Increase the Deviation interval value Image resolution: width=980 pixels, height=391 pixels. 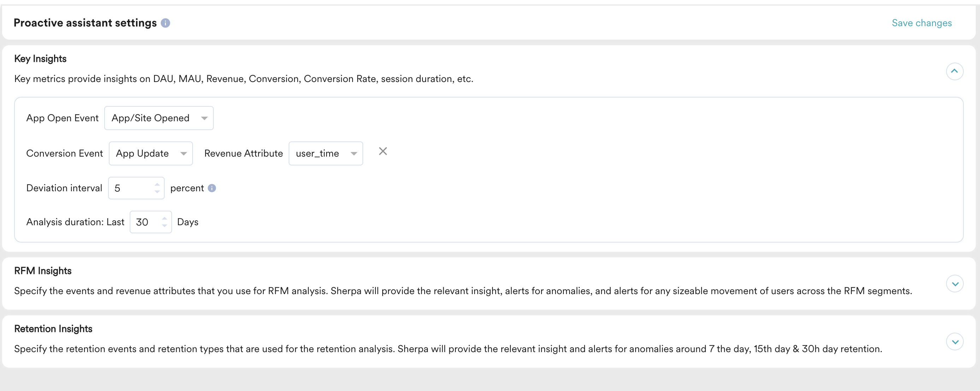tap(157, 184)
